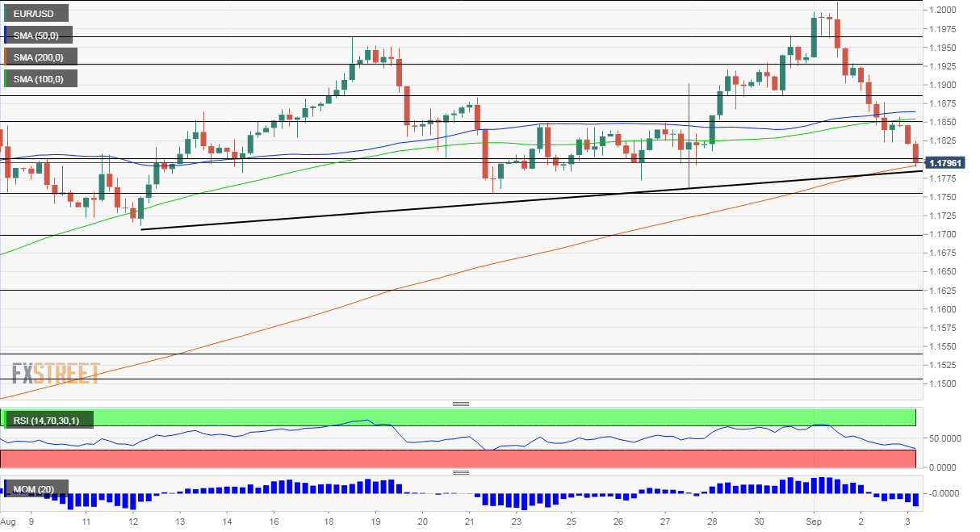The height and width of the screenshot is (532, 980).
Task: Click the date axis label 27
Action: tap(665, 522)
